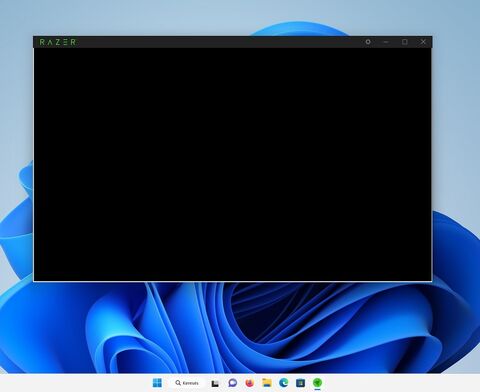Minimize the Razer window
The image size is (480, 392).
[386, 42]
